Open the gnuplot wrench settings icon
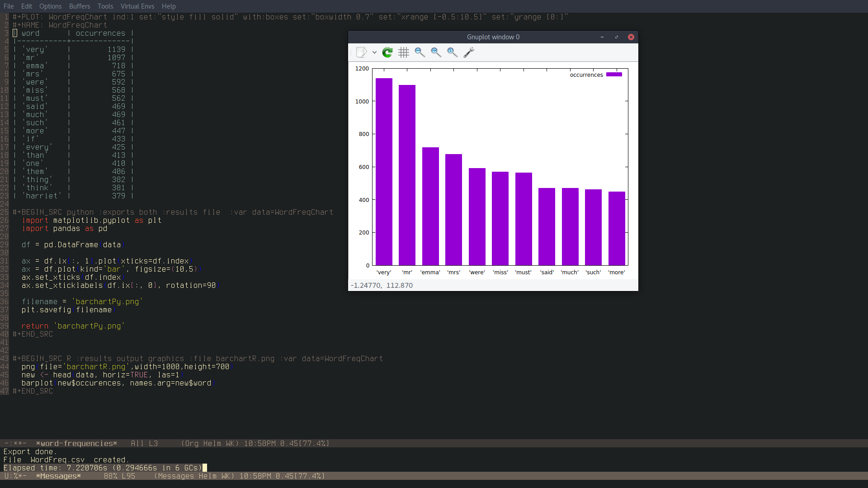The height and width of the screenshot is (488, 868). point(469,52)
